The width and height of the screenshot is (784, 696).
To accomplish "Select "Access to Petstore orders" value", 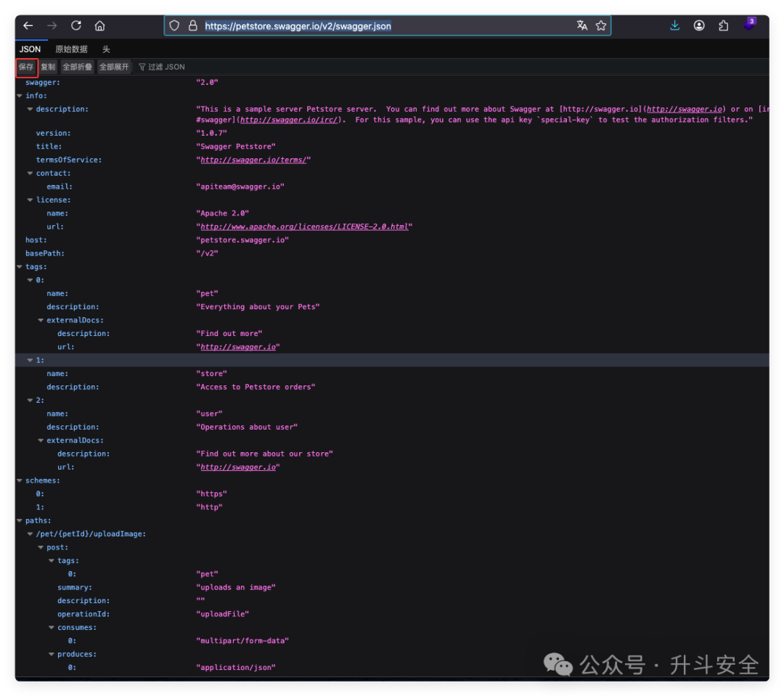I will (x=256, y=387).
